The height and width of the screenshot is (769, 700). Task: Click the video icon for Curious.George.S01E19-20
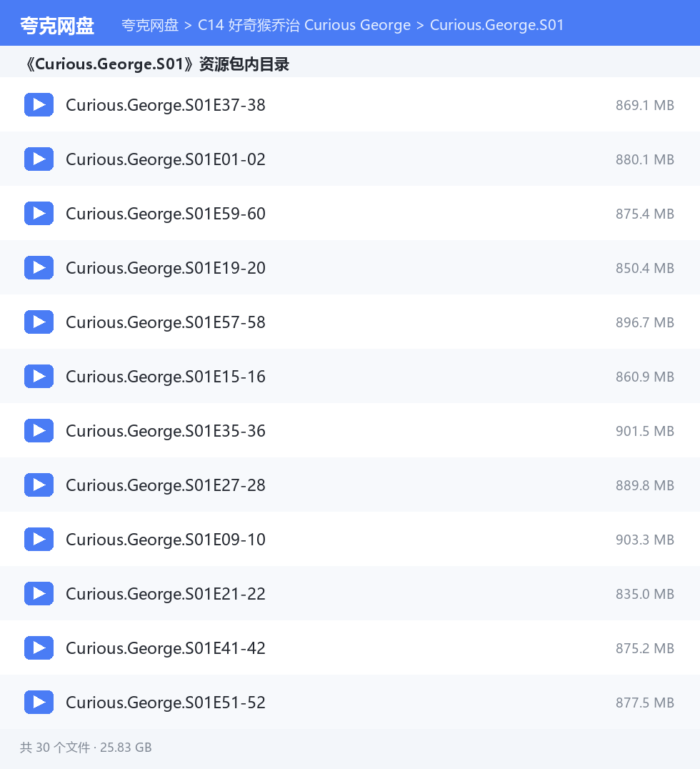tap(39, 268)
